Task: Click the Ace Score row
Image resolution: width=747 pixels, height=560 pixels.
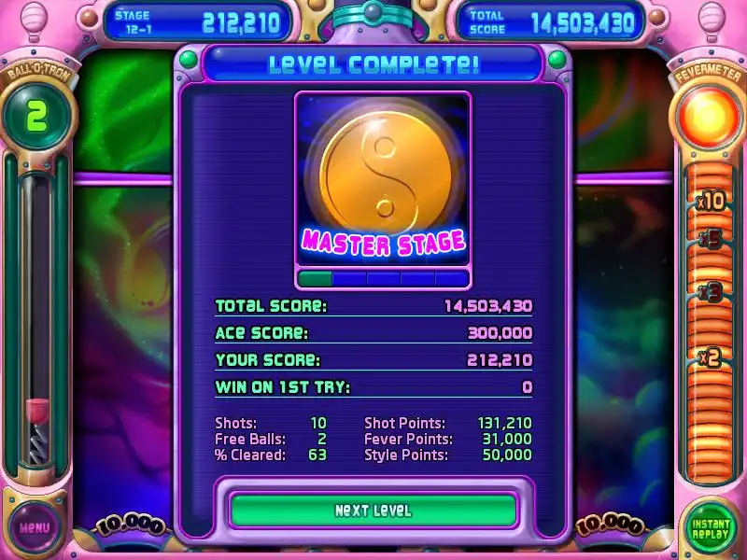Action: (373, 333)
